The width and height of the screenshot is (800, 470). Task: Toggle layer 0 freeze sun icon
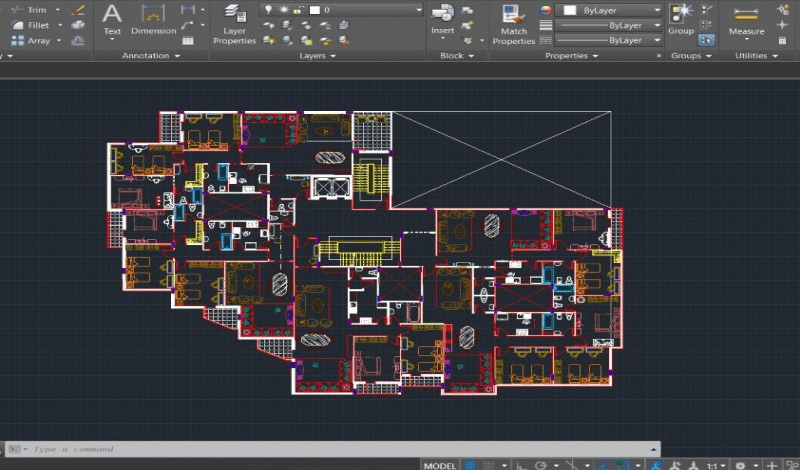point(284,10)
